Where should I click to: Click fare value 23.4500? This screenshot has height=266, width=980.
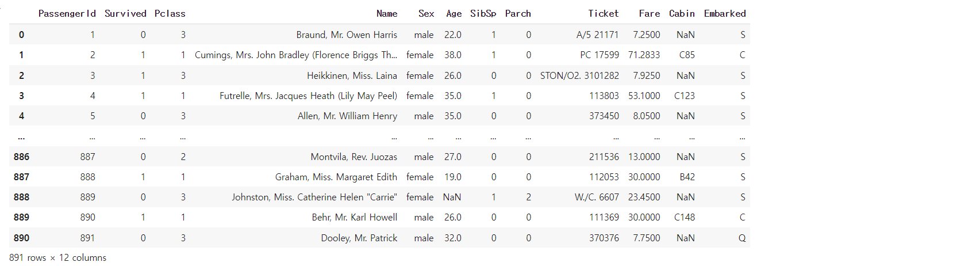644,197
